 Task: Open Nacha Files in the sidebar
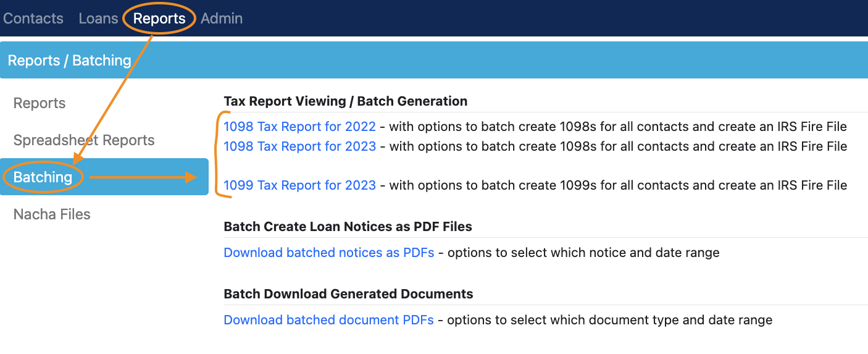pyautogui.click(x=52, y=214)
